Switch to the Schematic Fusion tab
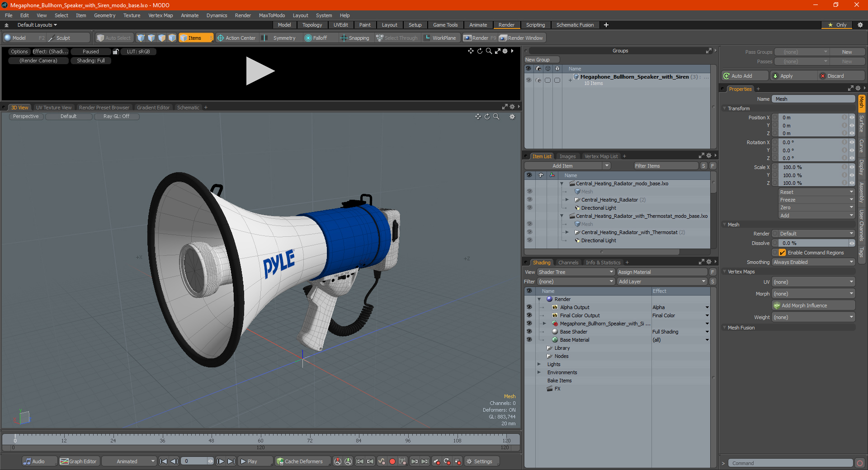This screenshot has height=470, width=868. (x=575, y=25)
